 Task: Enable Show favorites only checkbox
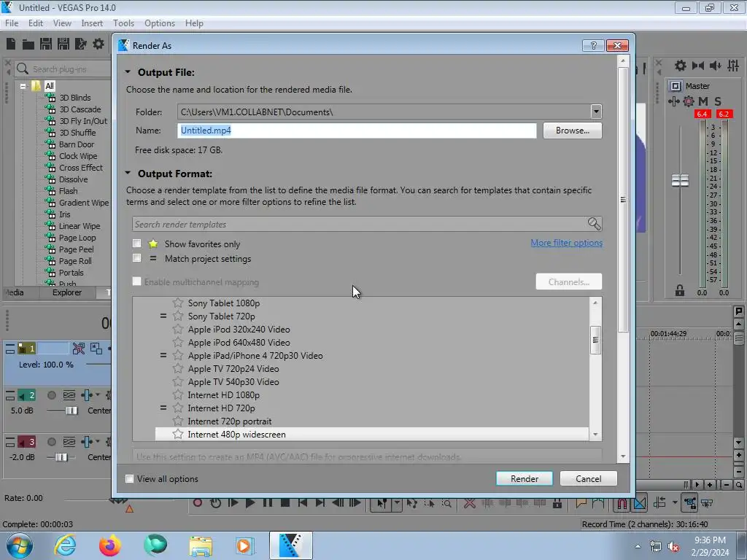point(136,244)
